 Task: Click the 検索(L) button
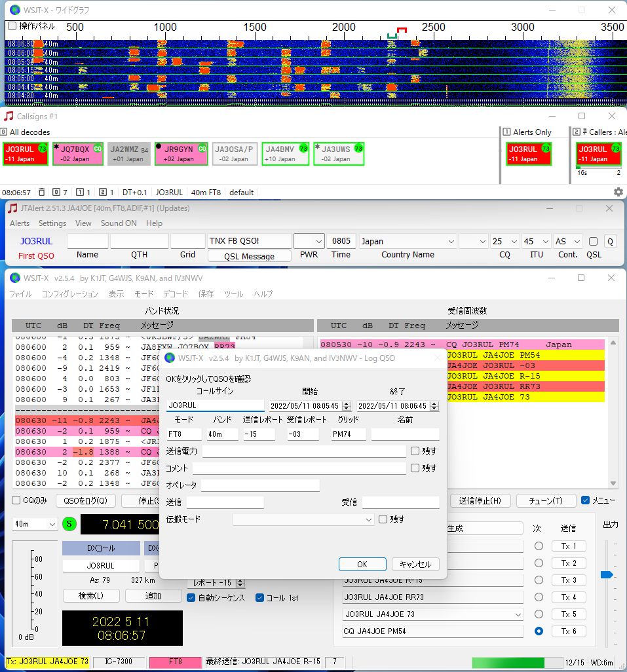click(x=91, y=596)
